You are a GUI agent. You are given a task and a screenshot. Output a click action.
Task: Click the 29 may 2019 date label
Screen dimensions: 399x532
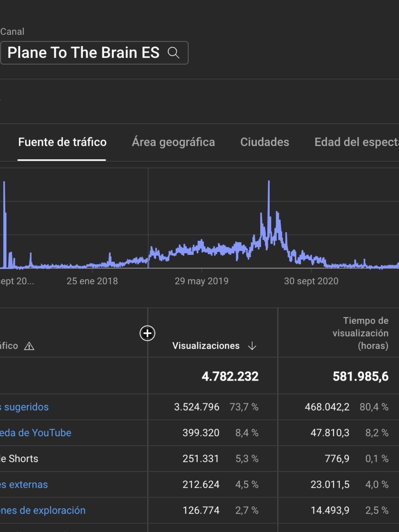(201, 281)
